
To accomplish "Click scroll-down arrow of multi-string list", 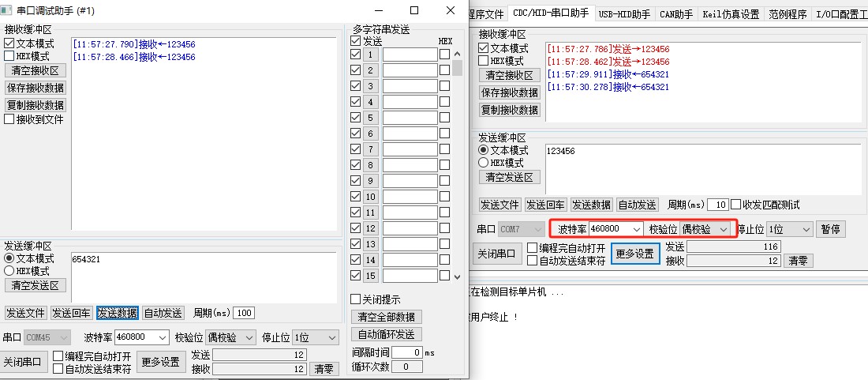I will [457, 277].
